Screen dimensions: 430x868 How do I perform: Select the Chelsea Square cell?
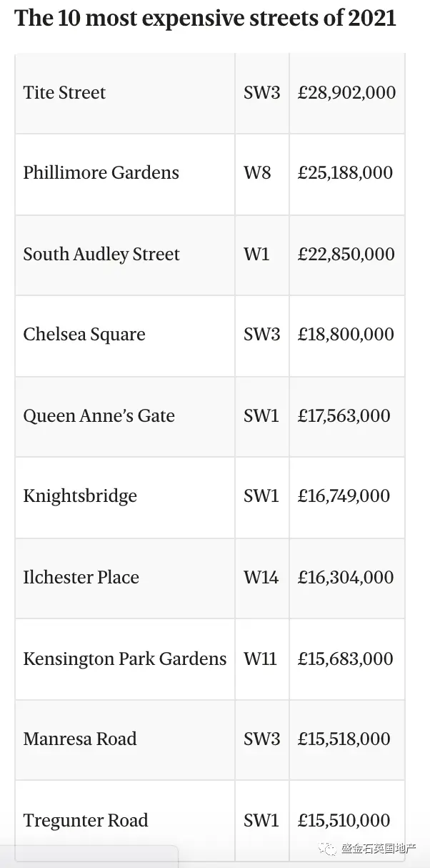tap(125, 335)
